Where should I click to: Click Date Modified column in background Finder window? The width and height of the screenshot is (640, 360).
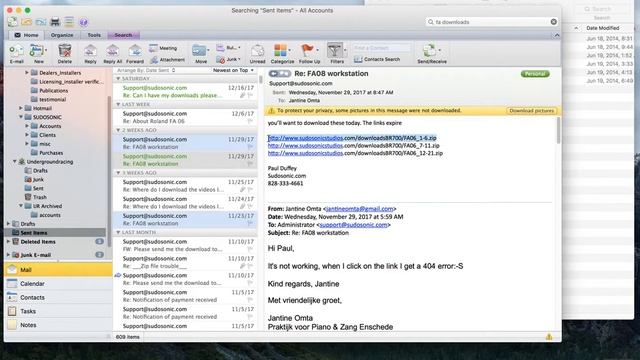(x=602, y=28)
